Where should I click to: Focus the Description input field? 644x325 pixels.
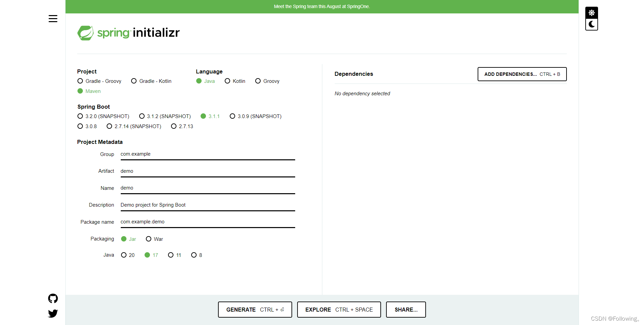[x=208, y=205]
